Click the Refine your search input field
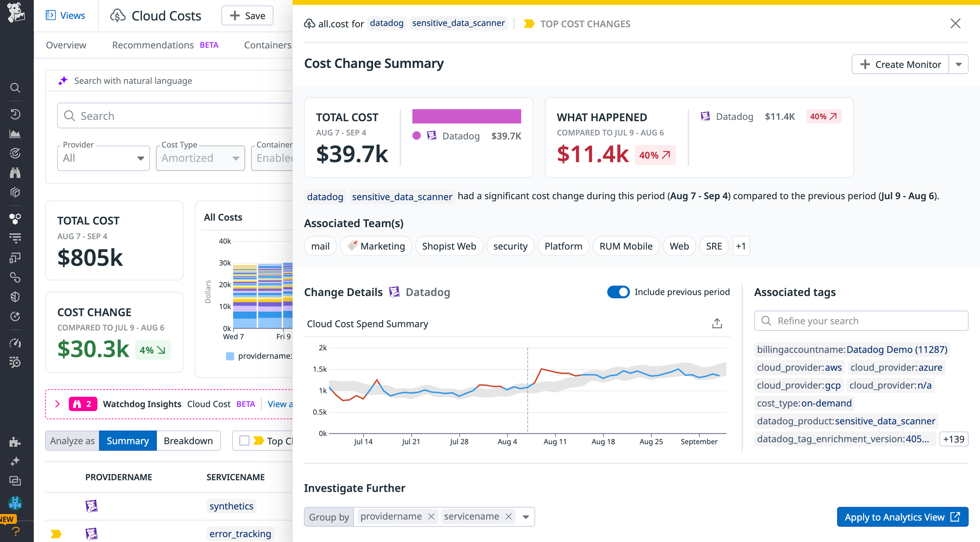This screenshot has height=542, width=980. (x=861, y=320)
